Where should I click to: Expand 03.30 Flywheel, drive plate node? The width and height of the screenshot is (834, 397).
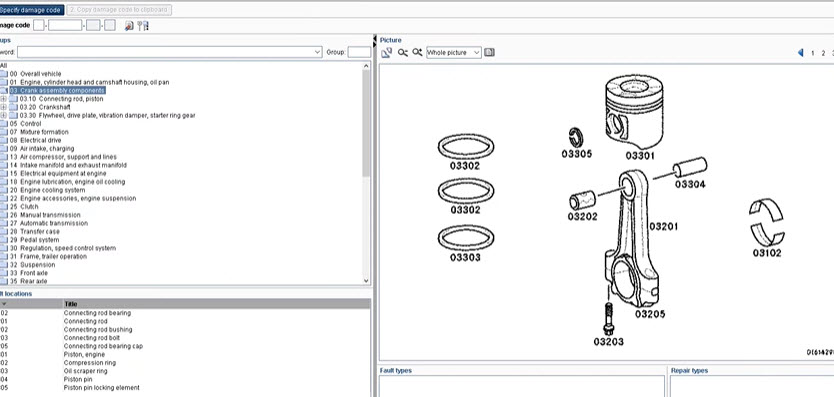(3, 115)
